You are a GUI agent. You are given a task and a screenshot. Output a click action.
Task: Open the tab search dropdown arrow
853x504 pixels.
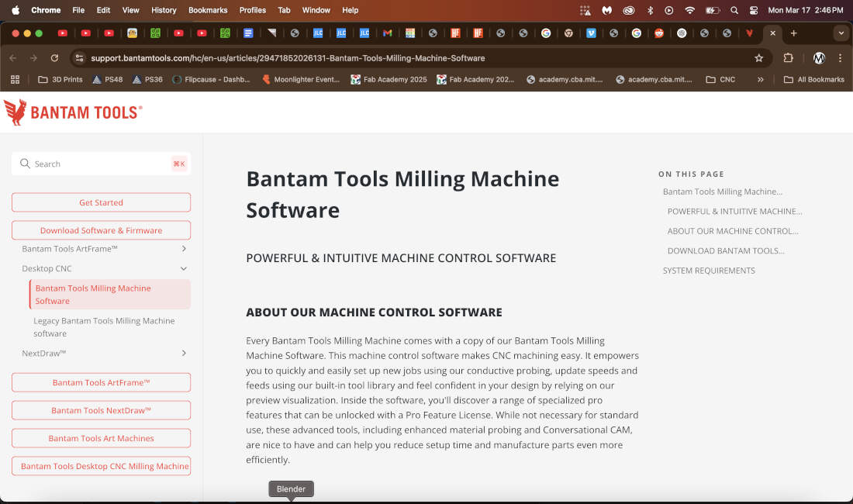coord(841,33)
